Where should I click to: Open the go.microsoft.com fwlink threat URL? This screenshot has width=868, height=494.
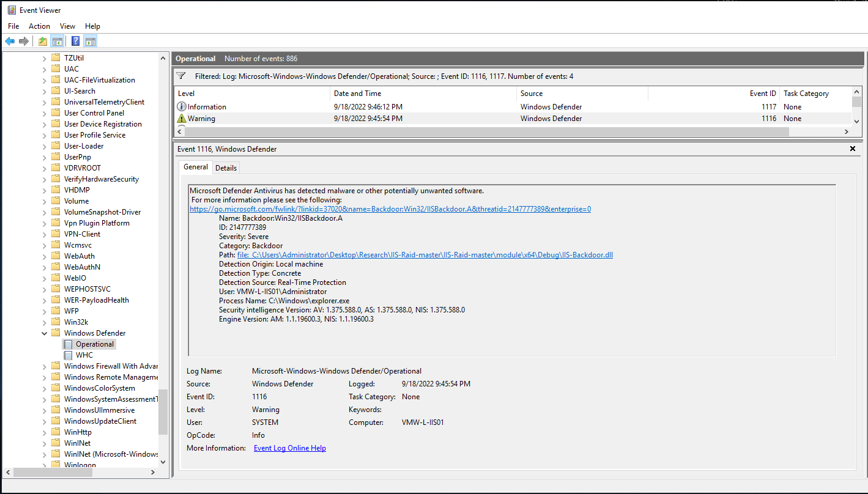pos(390,209)
